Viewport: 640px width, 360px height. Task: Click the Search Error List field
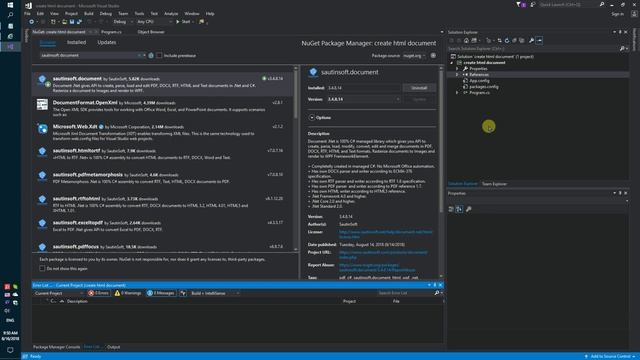pyautogui.click(x=405, y=293)
